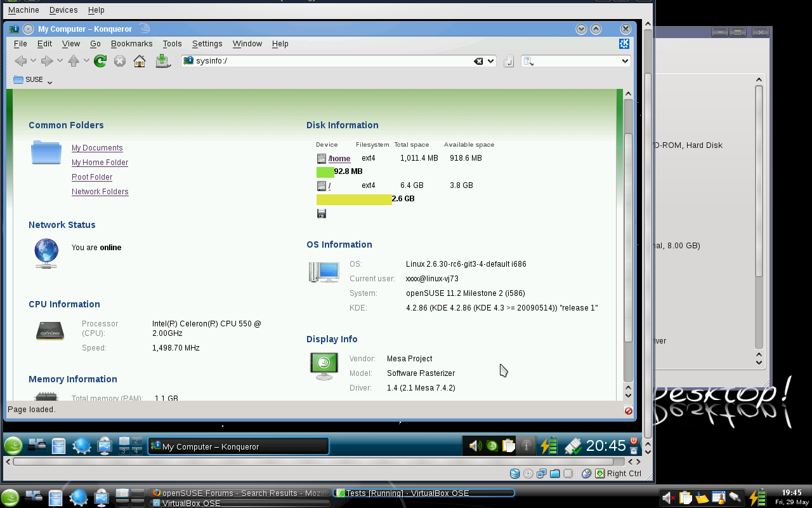Click the green /home disk usage bar
This screenshot has height=508, width=812.
pos(325,171)
